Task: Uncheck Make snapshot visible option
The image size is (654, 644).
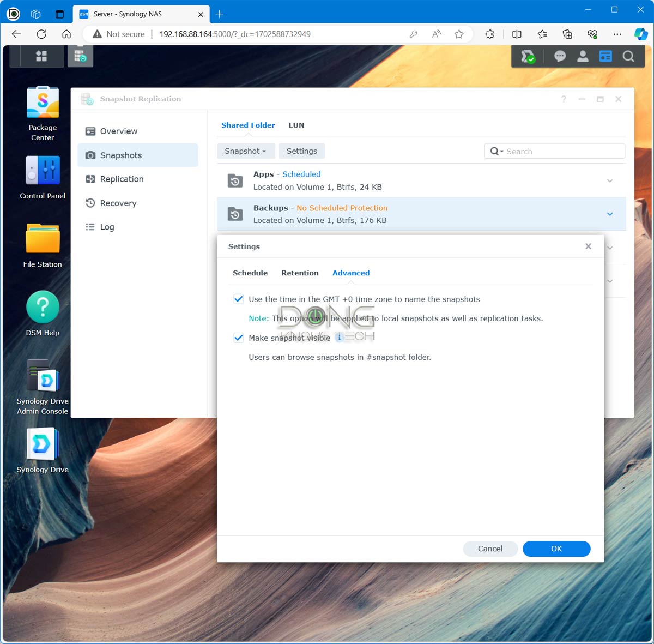Action: (239, 338)
